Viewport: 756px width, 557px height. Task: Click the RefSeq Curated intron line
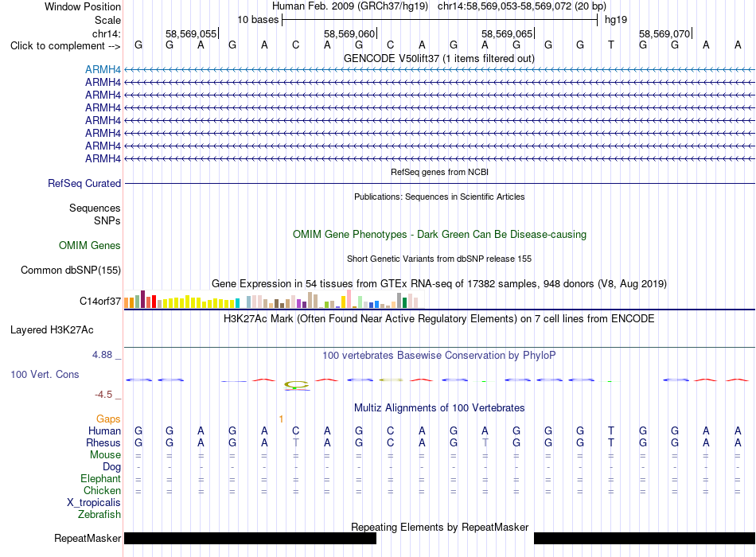point(439,183)
